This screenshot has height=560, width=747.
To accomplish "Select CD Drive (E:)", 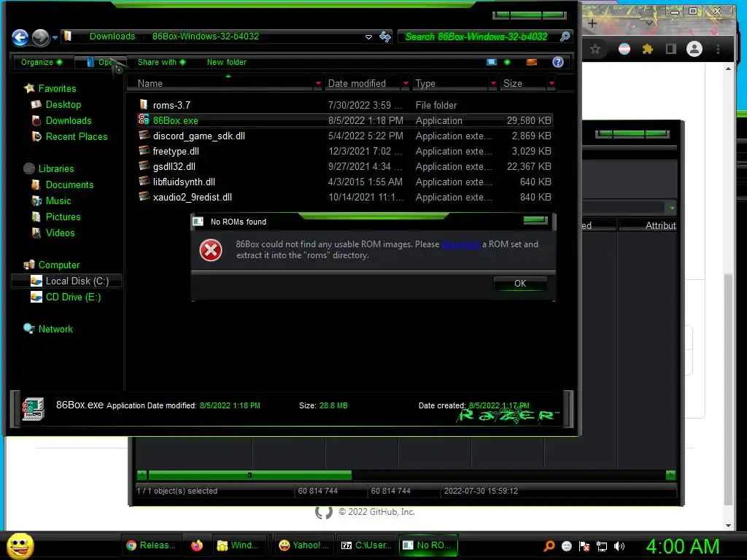I will (x=66, y=297).
